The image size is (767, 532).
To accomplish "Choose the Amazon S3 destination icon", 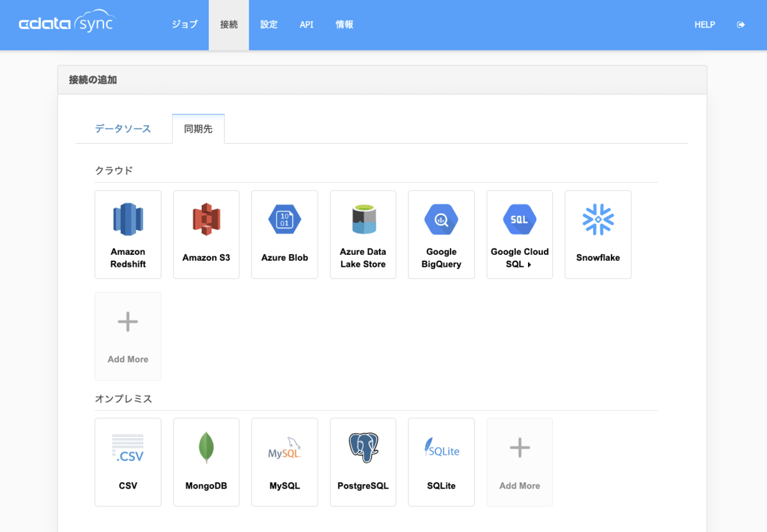I will pyautogui.click(x=206, y=220).
